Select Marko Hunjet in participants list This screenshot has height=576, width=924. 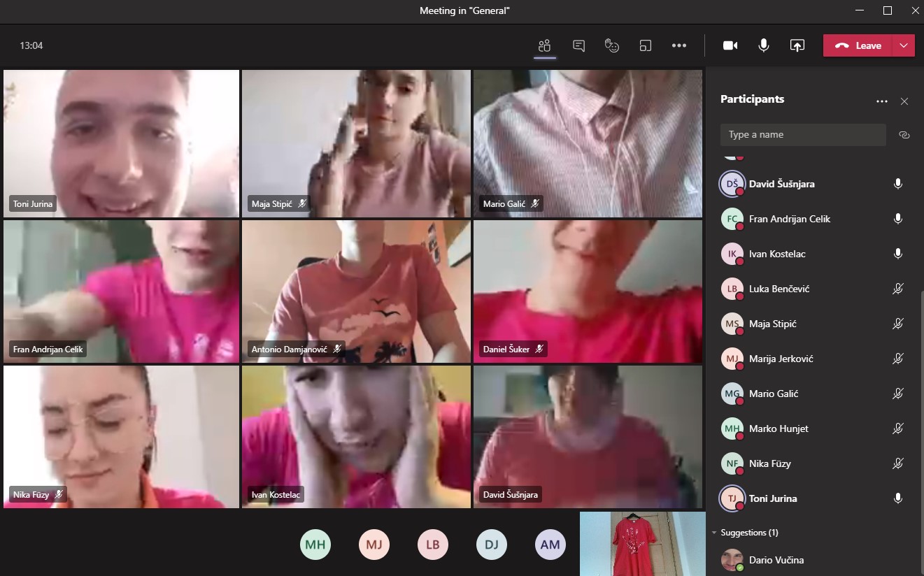[x=779, y=429]
